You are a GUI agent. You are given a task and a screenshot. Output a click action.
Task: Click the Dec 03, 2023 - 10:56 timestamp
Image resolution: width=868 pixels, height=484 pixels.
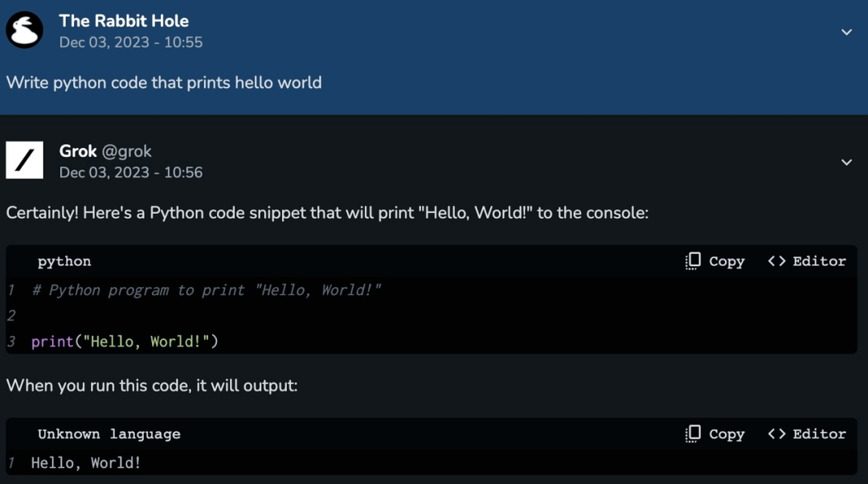[131, 173]
